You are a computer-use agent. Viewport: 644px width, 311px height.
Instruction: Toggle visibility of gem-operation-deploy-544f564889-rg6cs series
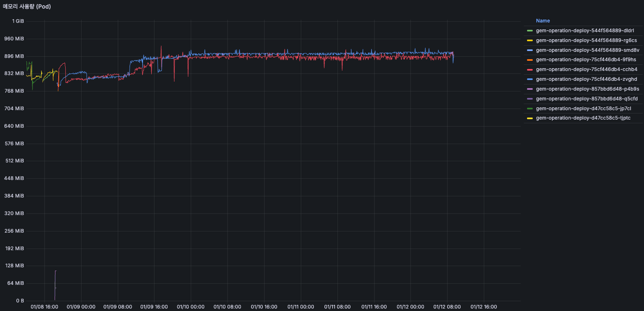(586, 40)
